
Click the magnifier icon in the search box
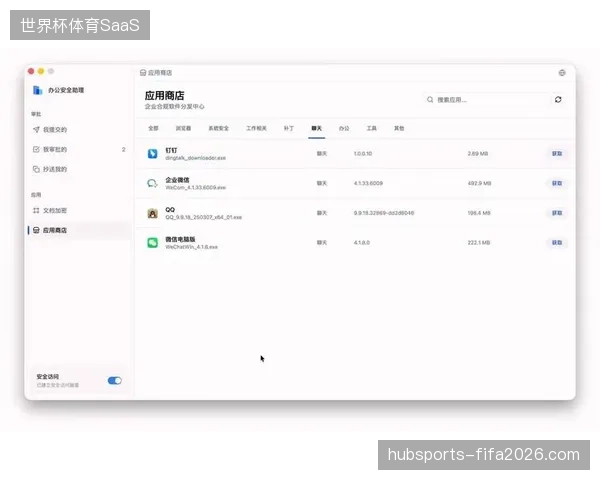[430, 100]
